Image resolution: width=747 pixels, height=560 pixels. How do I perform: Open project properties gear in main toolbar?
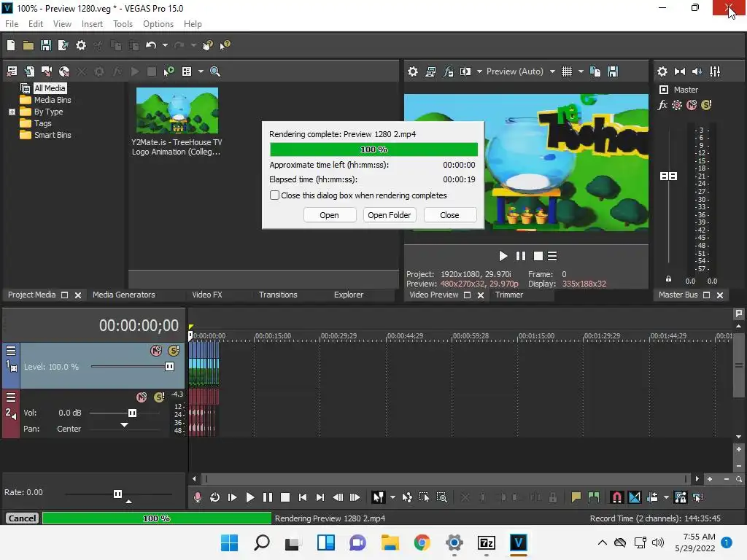[x=81, y=45]
